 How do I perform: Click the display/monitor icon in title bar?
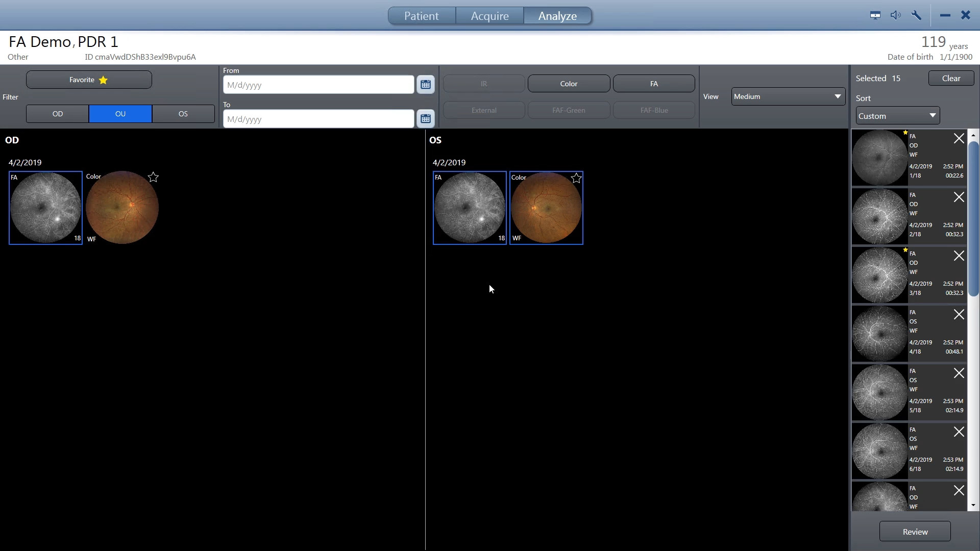pyautogui.click(x=875, y=15)
